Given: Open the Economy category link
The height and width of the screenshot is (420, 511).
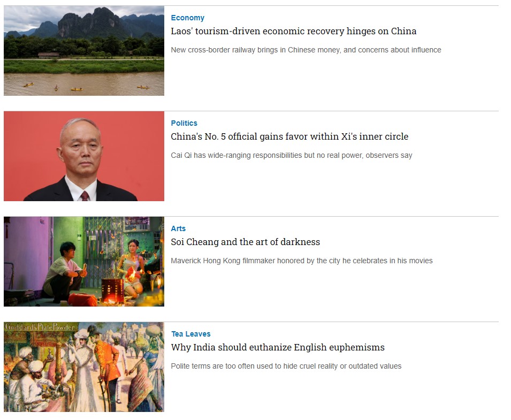Looking at the screenshot, I should (187, 18).
